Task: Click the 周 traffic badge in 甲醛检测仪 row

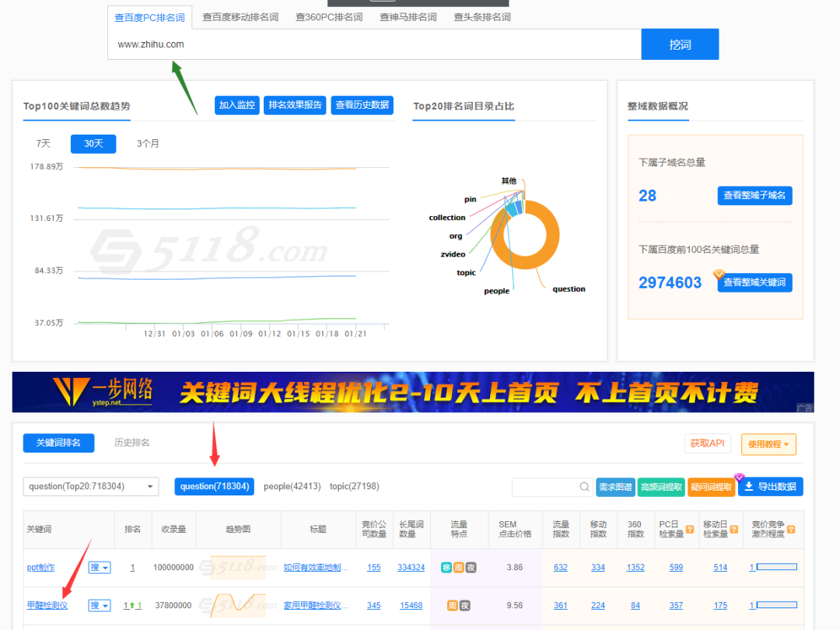Action: [452, 605]
